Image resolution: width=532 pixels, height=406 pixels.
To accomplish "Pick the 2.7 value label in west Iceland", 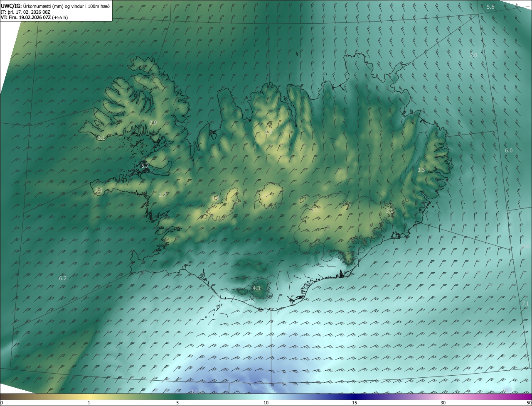I will click(x=163, y=195).
